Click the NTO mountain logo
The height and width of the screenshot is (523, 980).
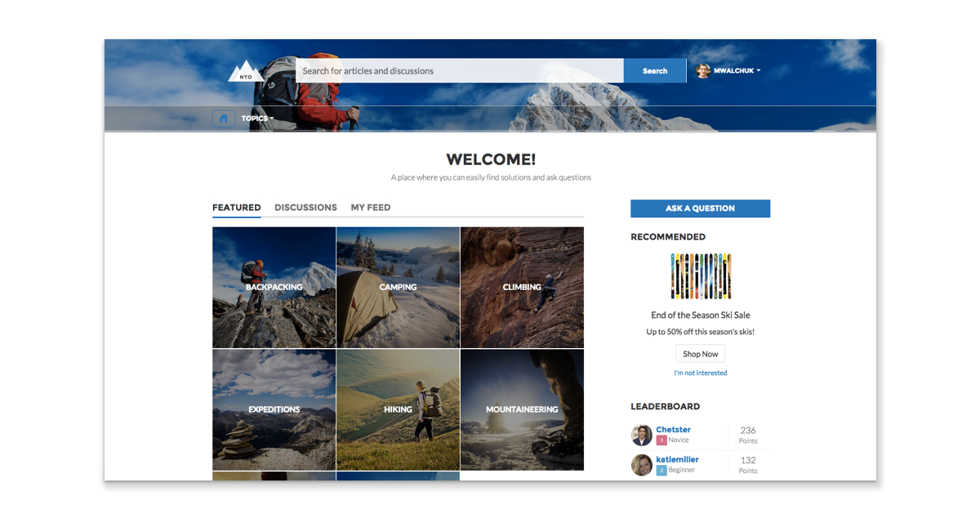tap(245, 71)
